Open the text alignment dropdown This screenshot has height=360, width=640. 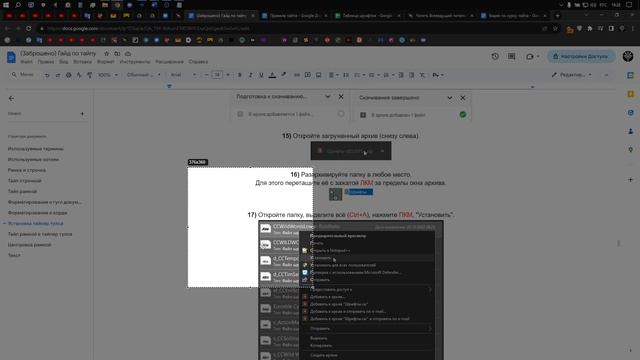[x=333, y=75]
